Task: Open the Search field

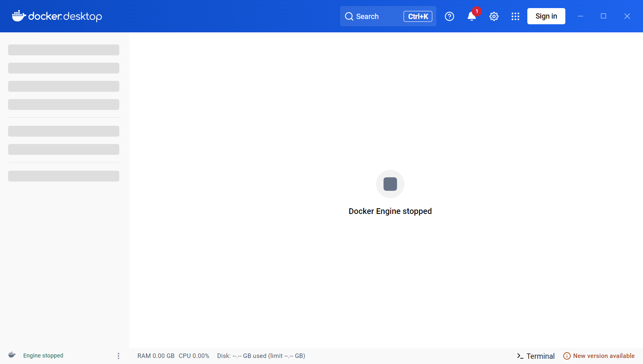Action: pyautogui.click(x=388, y=16)
